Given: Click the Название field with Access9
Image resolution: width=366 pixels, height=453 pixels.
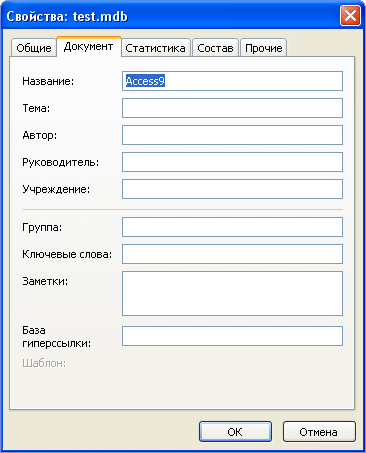Looking at the screenshot, I should coord(232,81).
